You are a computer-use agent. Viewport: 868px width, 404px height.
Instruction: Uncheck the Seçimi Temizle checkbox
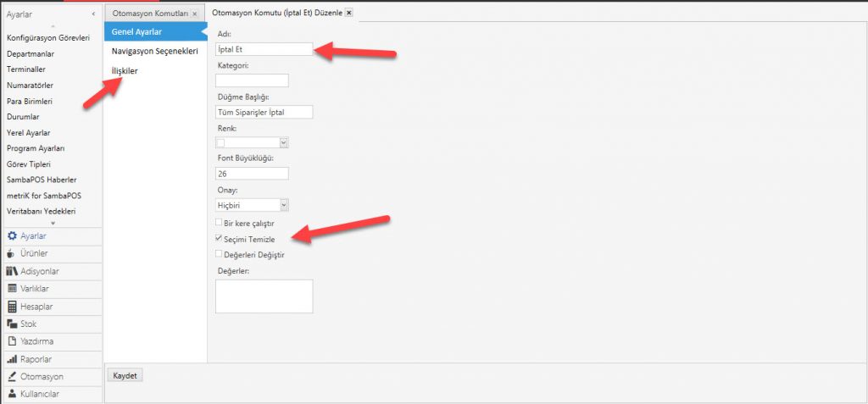pyautogui.click(x=220, y=240)
